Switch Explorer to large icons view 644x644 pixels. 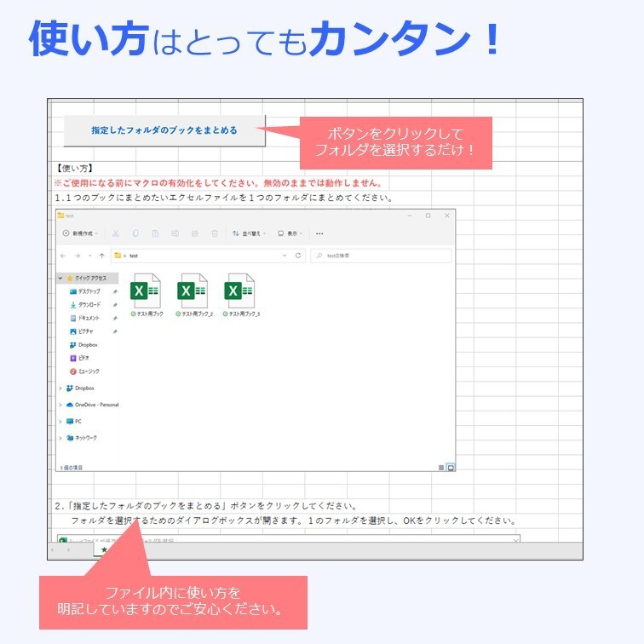click(x=451, y=468)
